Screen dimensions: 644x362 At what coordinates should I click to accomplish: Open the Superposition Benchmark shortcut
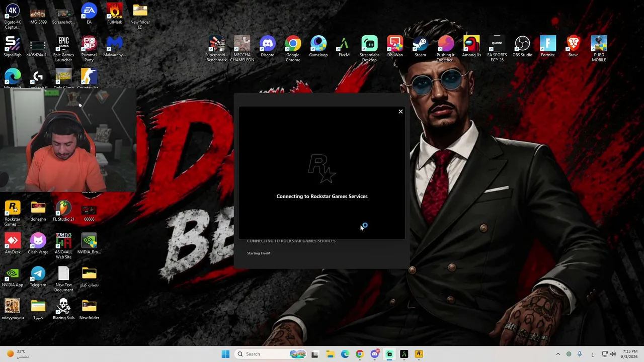click(217, 49)
